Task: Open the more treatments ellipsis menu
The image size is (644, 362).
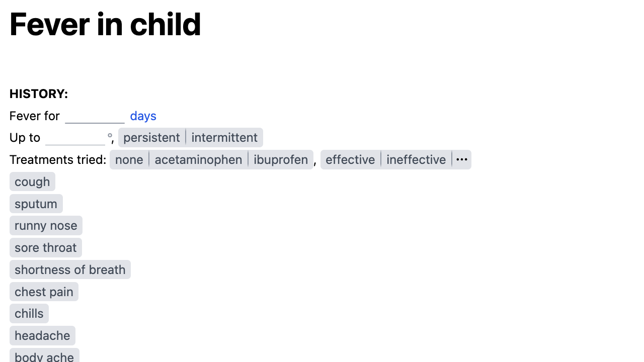Action: pos(461,159)
